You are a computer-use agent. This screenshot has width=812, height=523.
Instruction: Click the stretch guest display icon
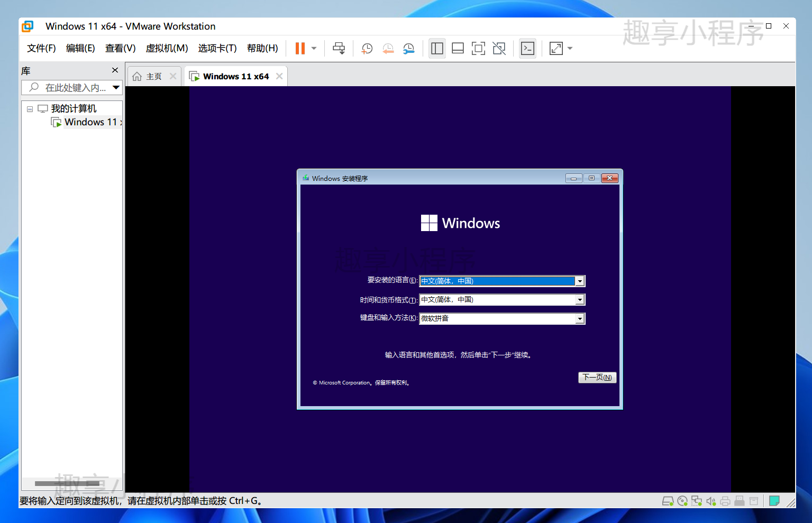click(556, 48)
